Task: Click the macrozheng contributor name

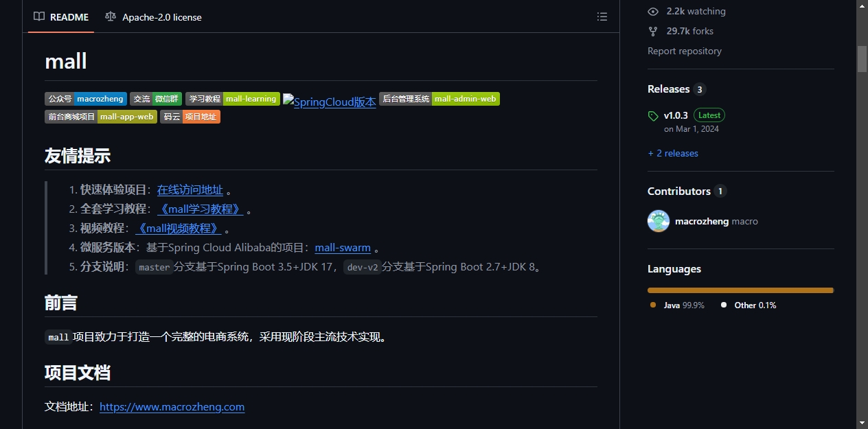Action: (x=702, y=221)
